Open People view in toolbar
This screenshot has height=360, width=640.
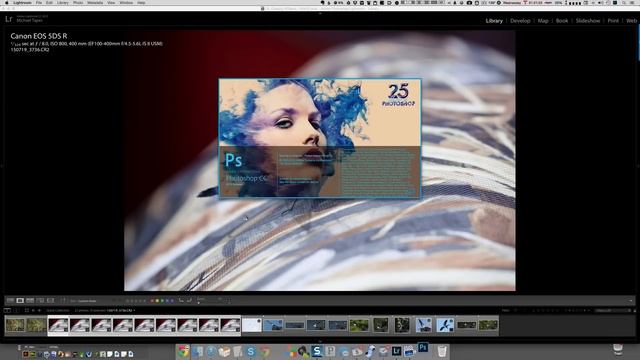pyautogui.click(x=51, y=300)
